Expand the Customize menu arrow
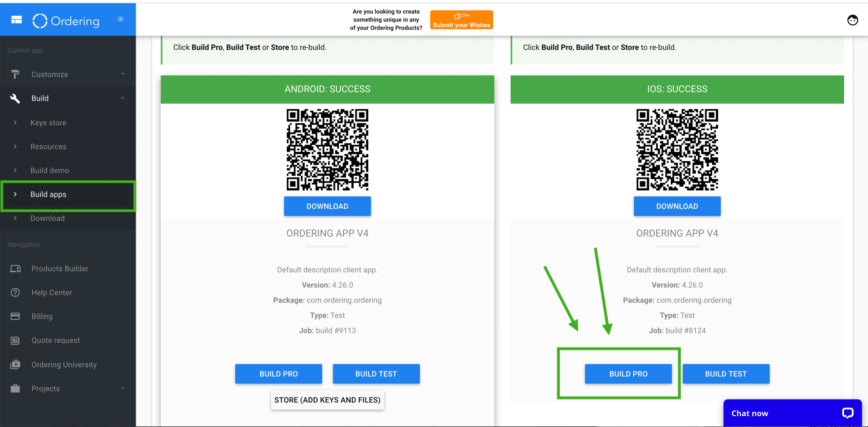 [123, 74]
